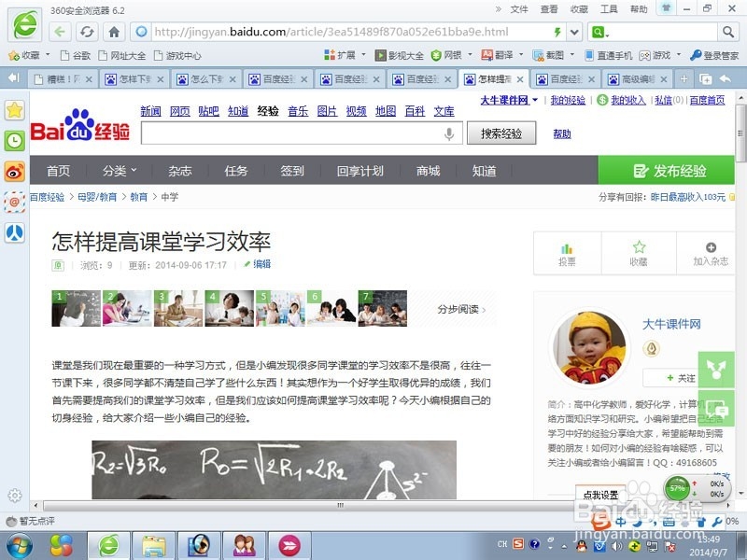
Task: Switch to the 高级编辑 tab
Action: [638, 79]
